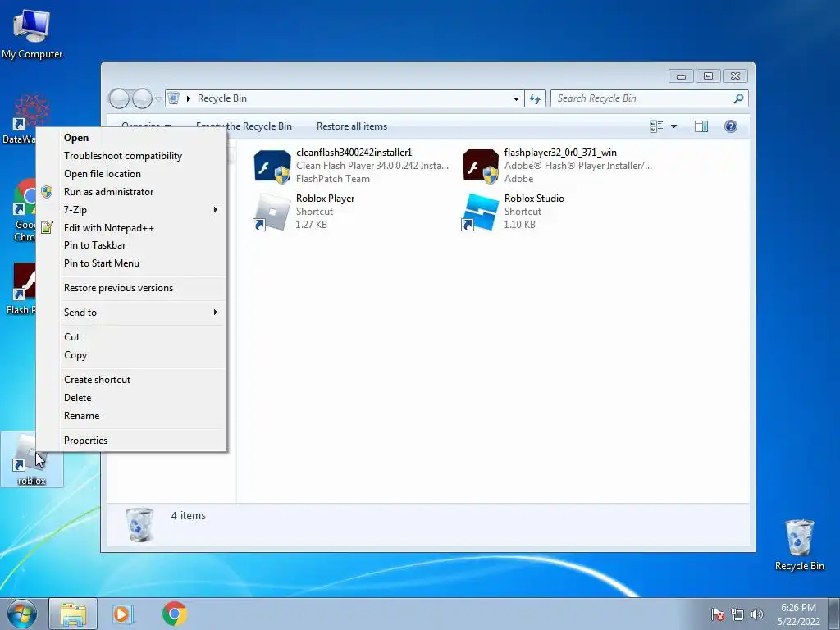Viewport: 840px width, 630px height.
Task: Choose Open file location
Action: click(x=141, y=174)
